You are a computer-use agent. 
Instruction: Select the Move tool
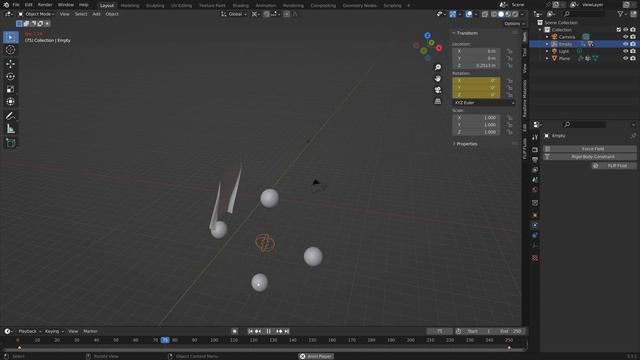(x=11, y=64)
